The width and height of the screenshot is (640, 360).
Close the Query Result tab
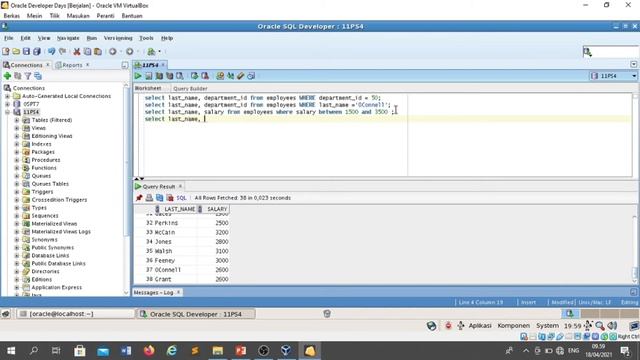[x=180, y=186]
